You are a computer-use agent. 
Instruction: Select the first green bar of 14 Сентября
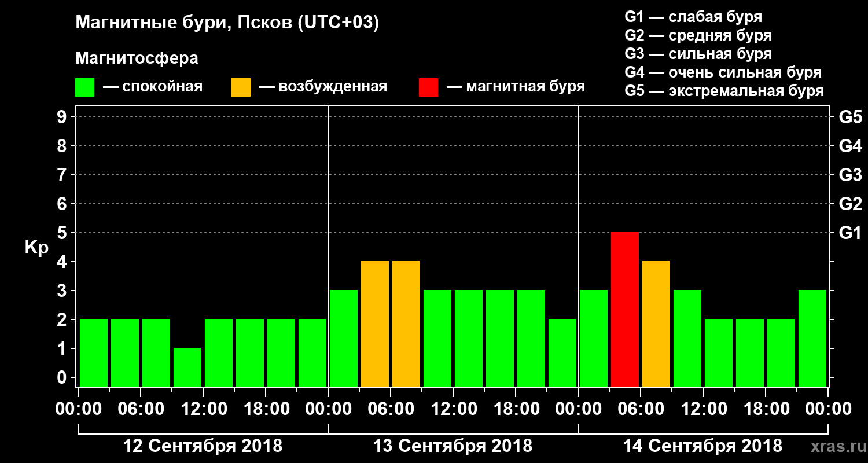(x=594, y=339)
